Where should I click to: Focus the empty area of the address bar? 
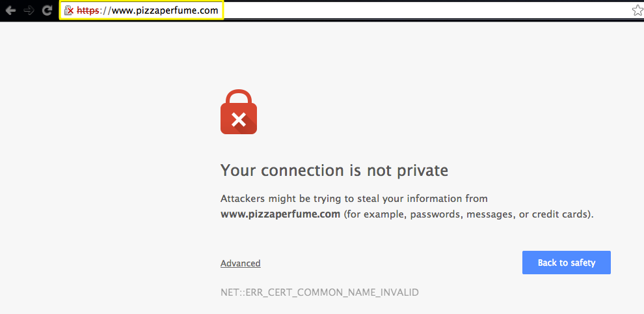(x=426, y=10)
